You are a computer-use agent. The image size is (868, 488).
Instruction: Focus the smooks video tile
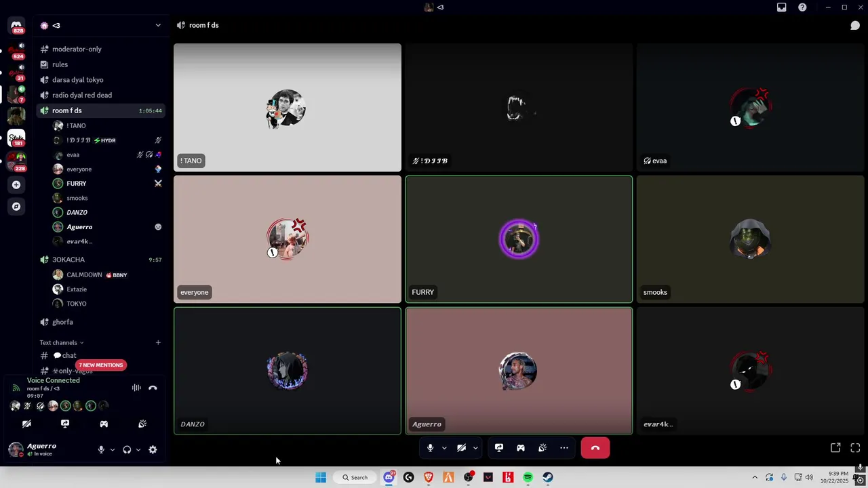[750, 239]
